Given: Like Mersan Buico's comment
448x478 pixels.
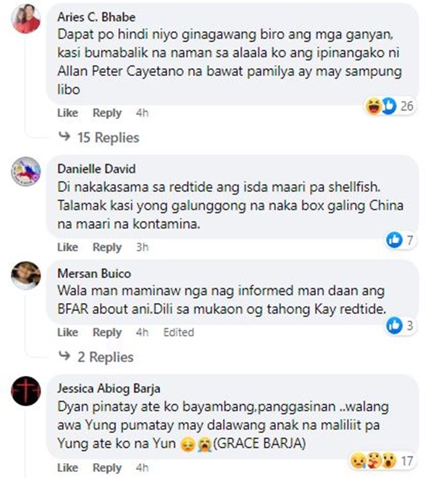Looking at the screenshot, I should [x=67, y=332].
